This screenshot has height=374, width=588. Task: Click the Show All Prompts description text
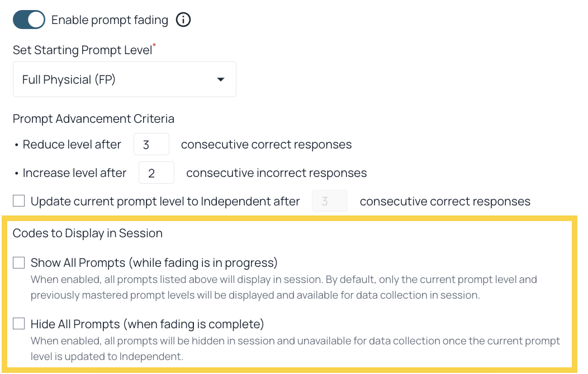click(284, 287)
